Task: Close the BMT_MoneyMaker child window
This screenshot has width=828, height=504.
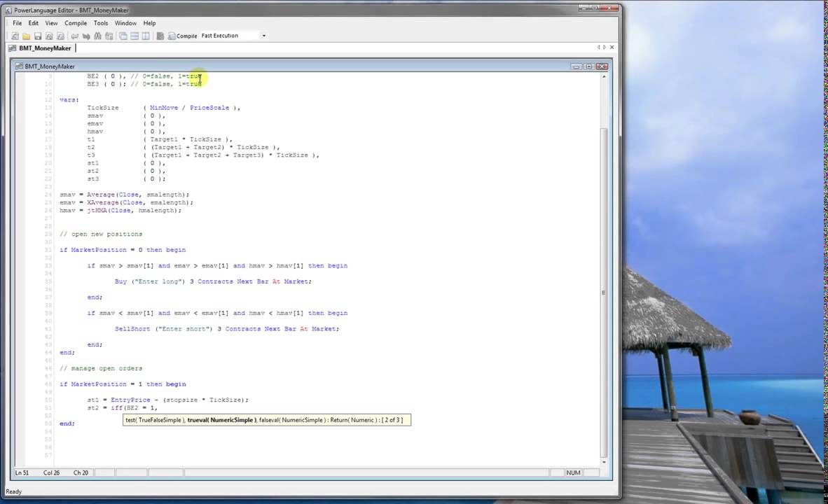Action: pyautogui.click(x=602, y=66)
